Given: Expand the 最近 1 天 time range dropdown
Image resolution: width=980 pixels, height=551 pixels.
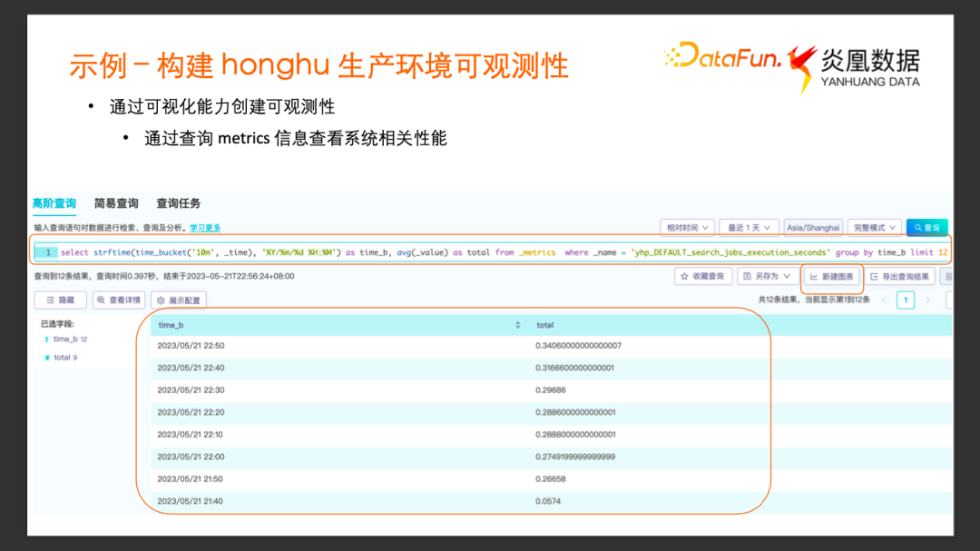Looking at the screenshot, I should pos(749,228).
